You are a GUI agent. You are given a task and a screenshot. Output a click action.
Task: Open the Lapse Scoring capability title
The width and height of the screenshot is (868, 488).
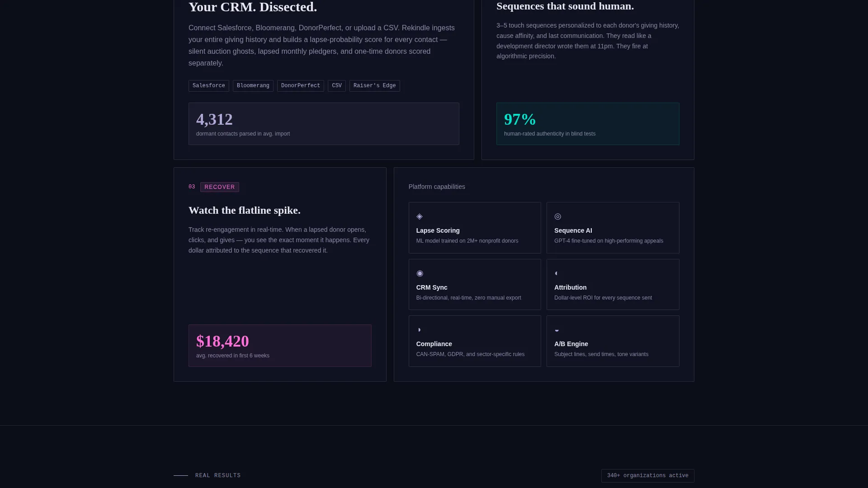click(x=438, y=230)
